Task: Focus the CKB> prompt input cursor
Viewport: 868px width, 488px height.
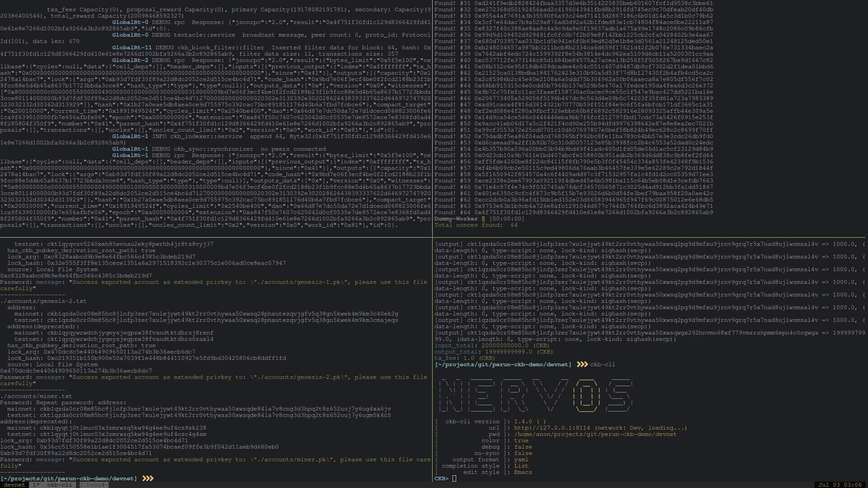Action: tap(454, 478)
